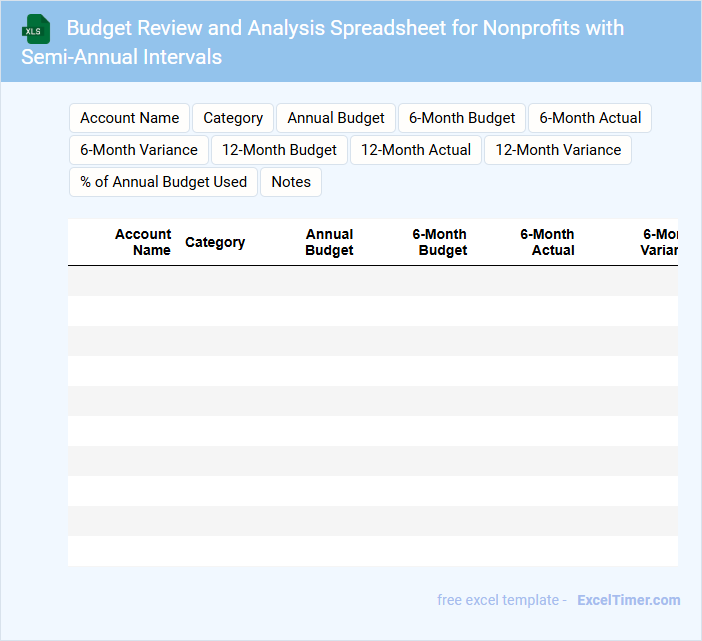This screenshot has width=702, height=641.
Task: Click the 6-Month Actual tag
Action: coord(590,118)
